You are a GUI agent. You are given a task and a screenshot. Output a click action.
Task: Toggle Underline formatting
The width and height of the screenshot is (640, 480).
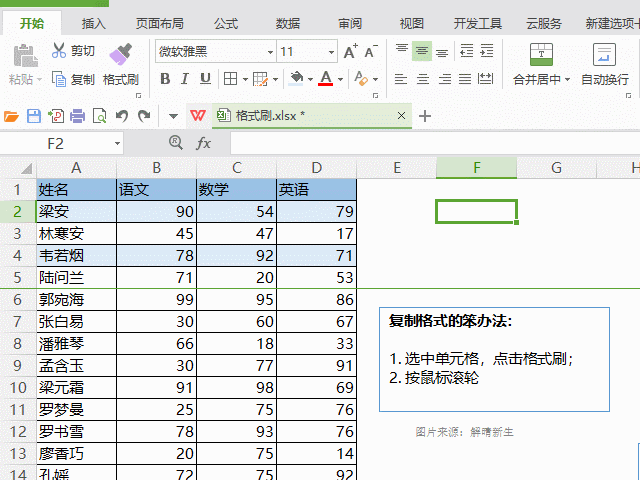(205, 79)
